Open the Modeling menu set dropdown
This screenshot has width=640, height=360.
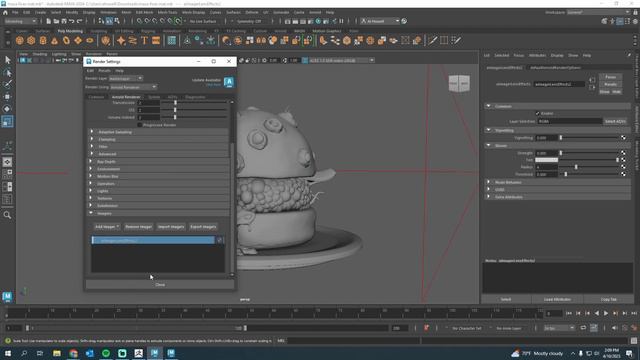point(20,21)
